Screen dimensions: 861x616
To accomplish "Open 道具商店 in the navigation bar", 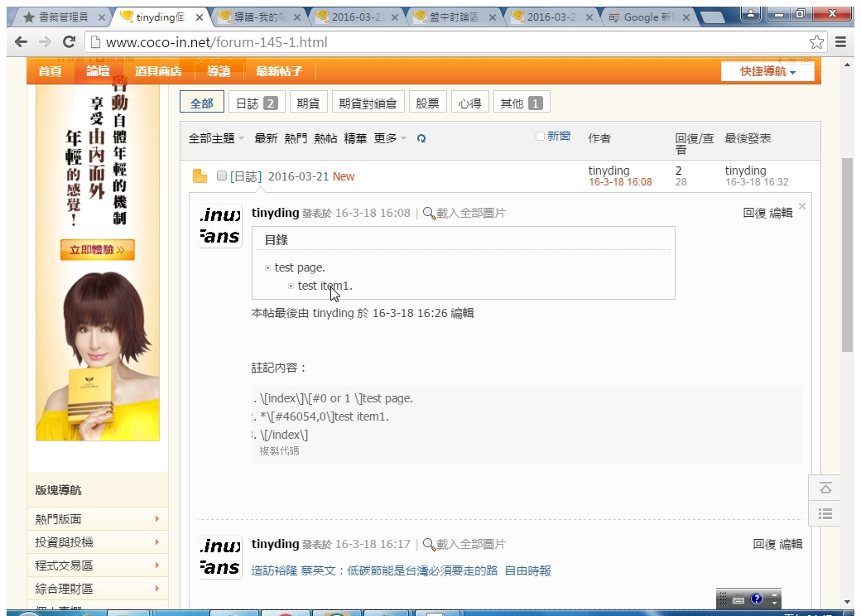I will [x=158, y=71].
